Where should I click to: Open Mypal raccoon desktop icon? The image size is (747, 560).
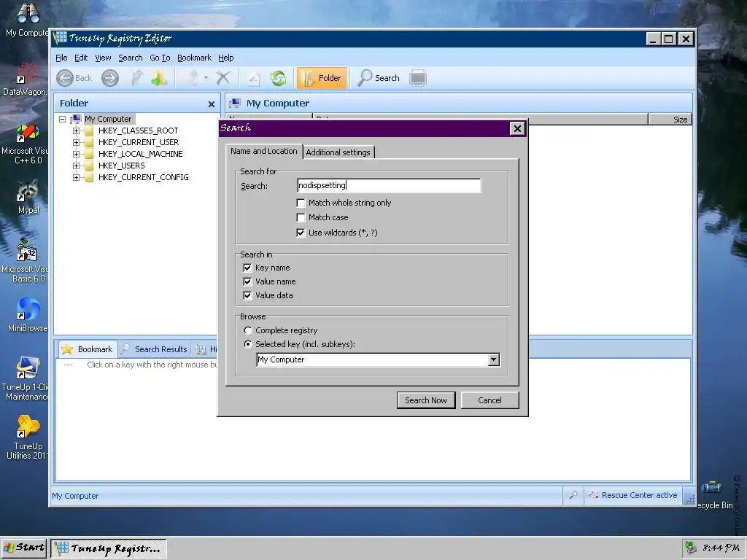[28, 196]
